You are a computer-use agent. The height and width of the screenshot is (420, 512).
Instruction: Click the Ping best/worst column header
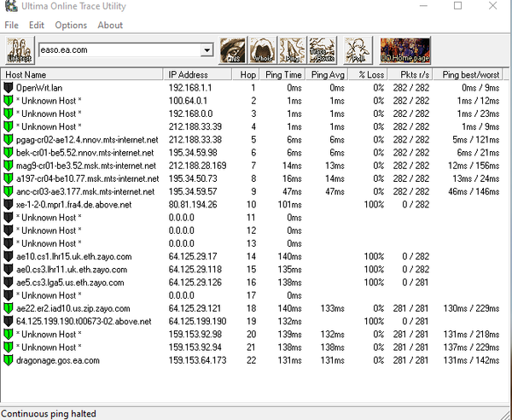[468, 75]
